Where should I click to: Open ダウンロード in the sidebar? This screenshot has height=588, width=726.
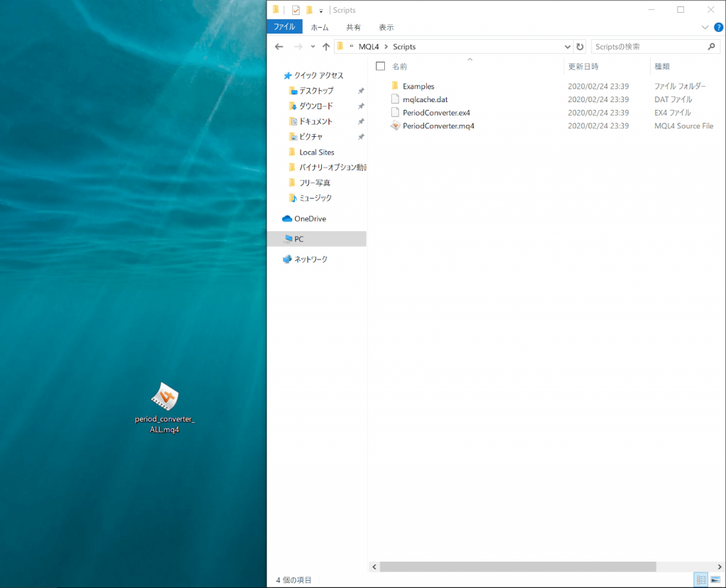[315, 106]
